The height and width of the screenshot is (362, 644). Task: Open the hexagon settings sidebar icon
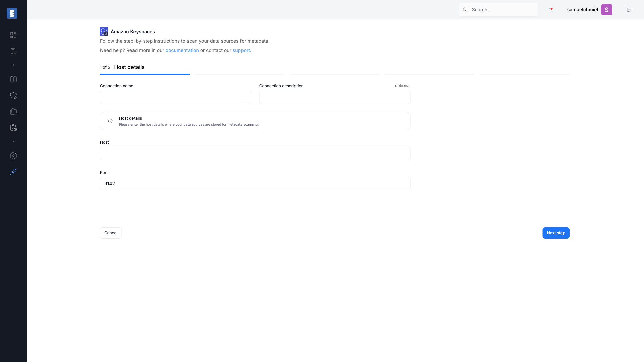click(x=13, y=156)
